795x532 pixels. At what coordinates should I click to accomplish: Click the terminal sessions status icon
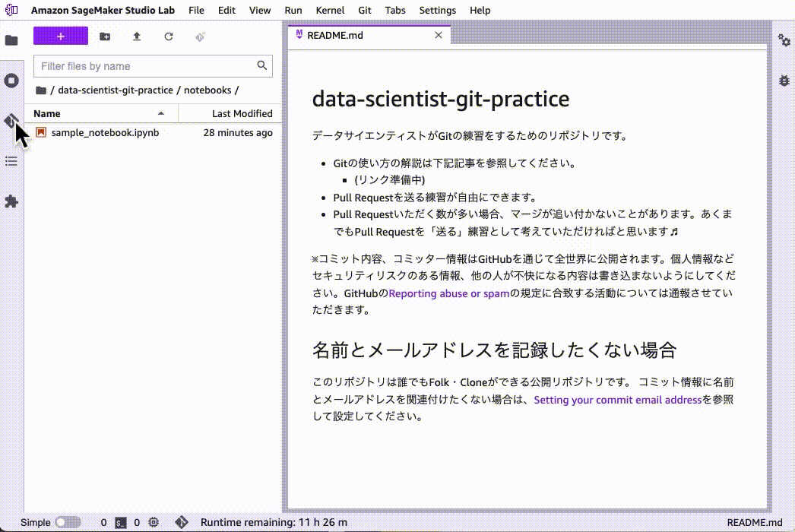121,522
